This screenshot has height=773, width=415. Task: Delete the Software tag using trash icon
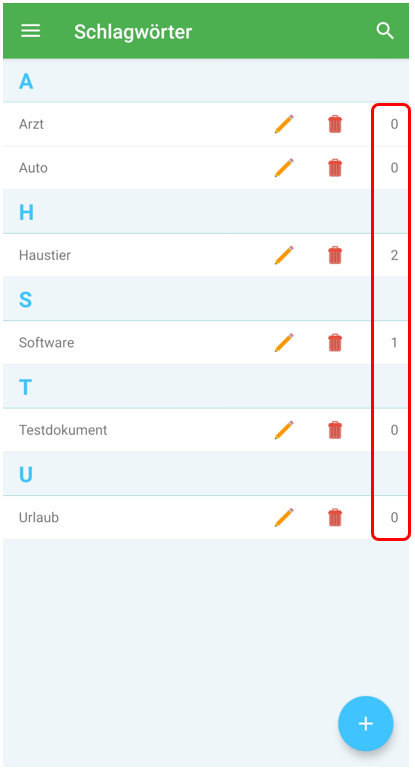(335, 343)
